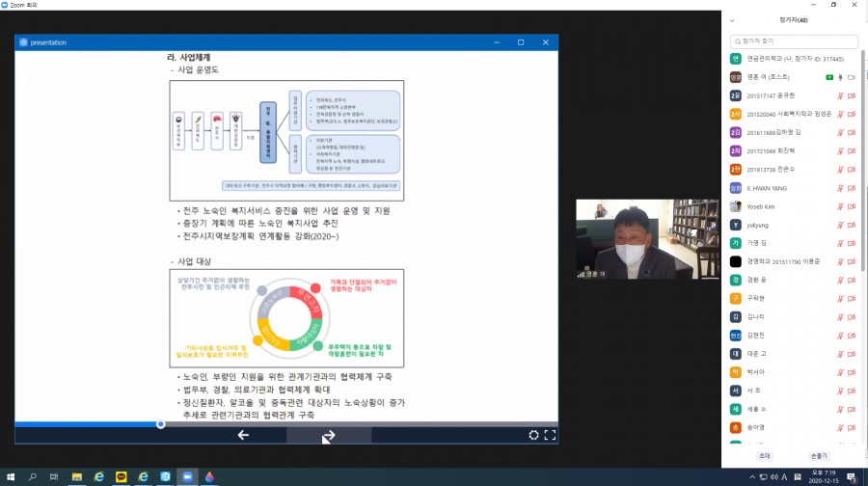The image size is (868, 486).
Task: Open KakaoTalk from the taskbar
Action: [x=122, y=476]
